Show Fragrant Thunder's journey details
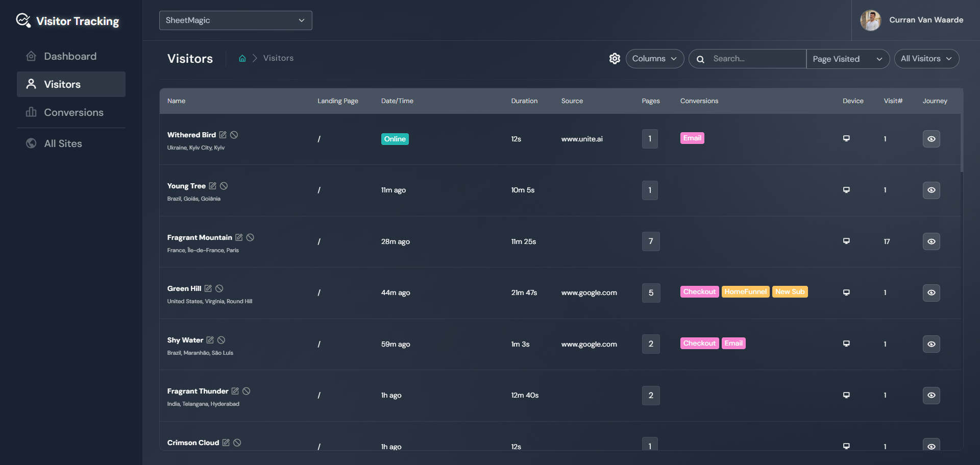Screen dimensions: 980x465 point(931,395)
